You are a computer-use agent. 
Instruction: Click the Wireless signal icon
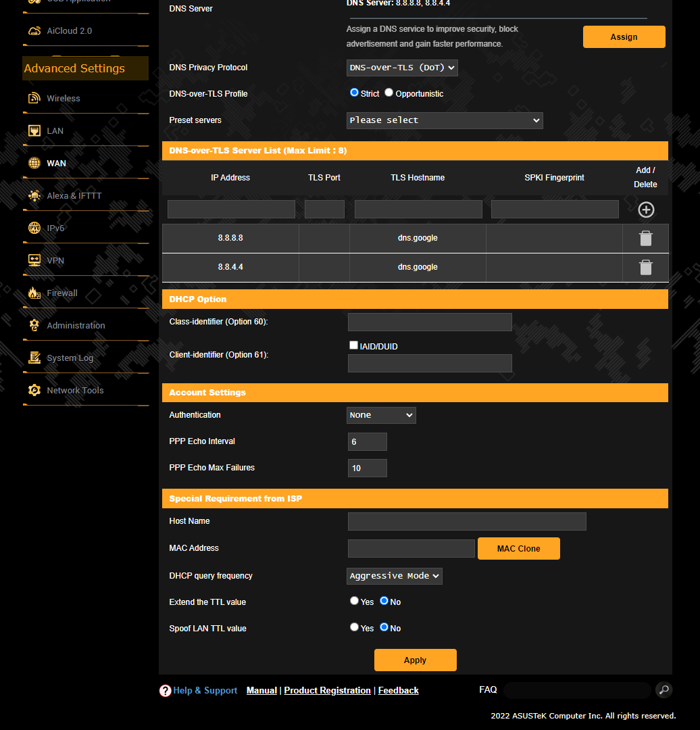(34, 98)
